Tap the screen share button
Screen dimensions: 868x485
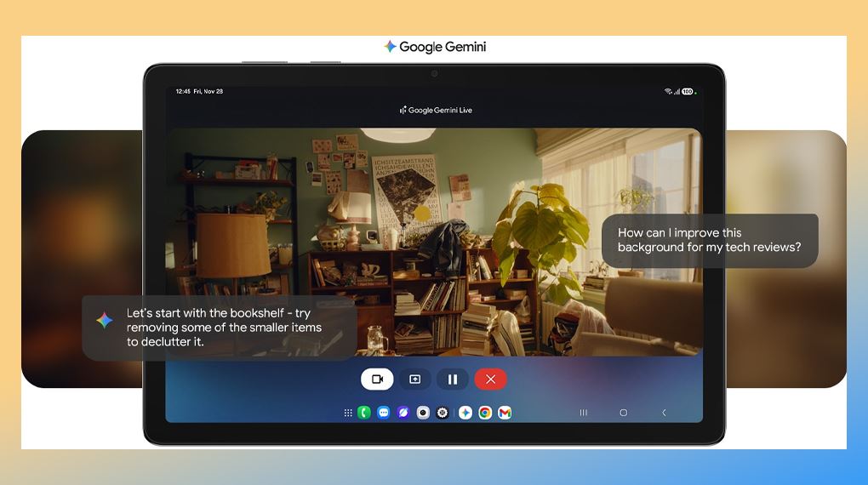[x=415, y=379]
